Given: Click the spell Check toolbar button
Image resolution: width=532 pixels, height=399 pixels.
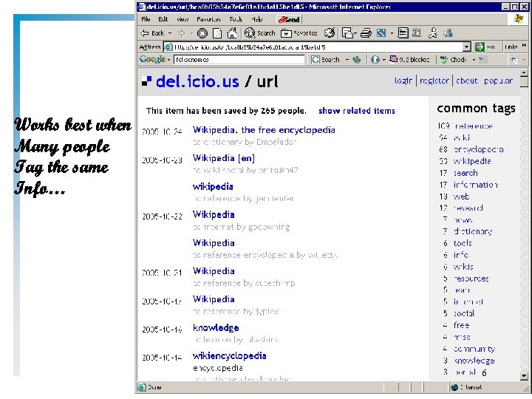Looking at the screenshot, I should click(x=453, y=60).
